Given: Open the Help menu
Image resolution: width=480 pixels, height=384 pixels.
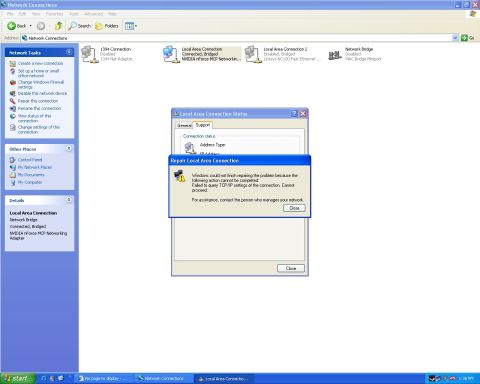Looking at the screenshot, I should [x=112, y=14].
